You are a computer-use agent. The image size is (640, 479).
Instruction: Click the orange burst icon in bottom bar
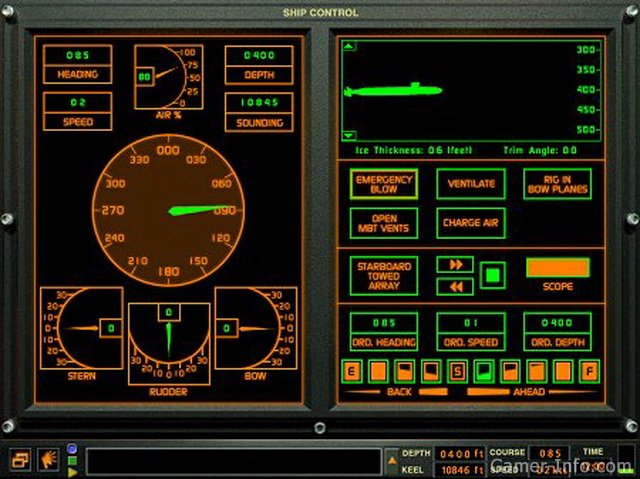coord(47,459)
